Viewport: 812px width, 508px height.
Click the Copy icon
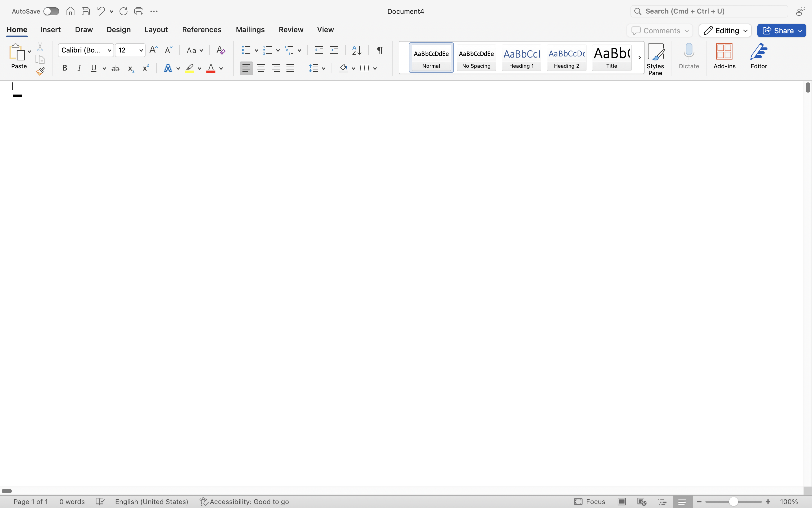[40, 59]
